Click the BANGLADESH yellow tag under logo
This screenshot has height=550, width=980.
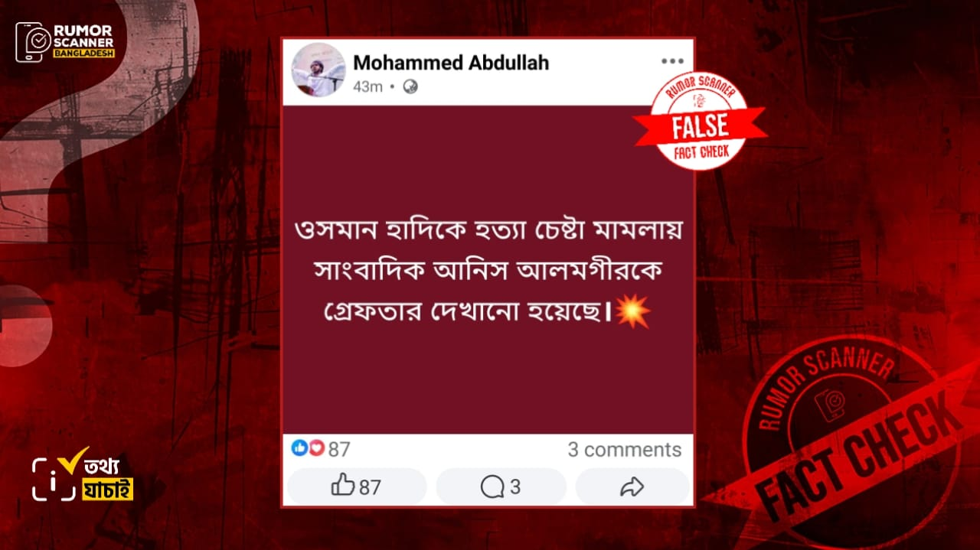[84, 54]
